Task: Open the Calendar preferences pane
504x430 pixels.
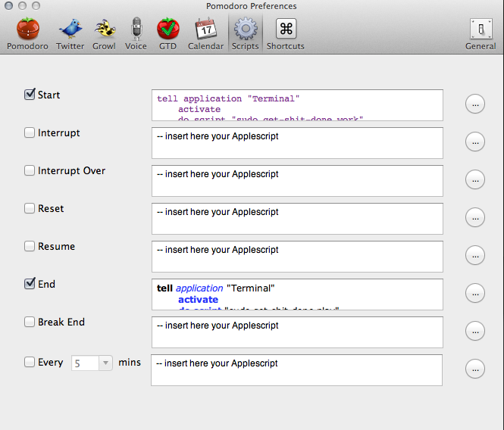Action: [205, 34]
